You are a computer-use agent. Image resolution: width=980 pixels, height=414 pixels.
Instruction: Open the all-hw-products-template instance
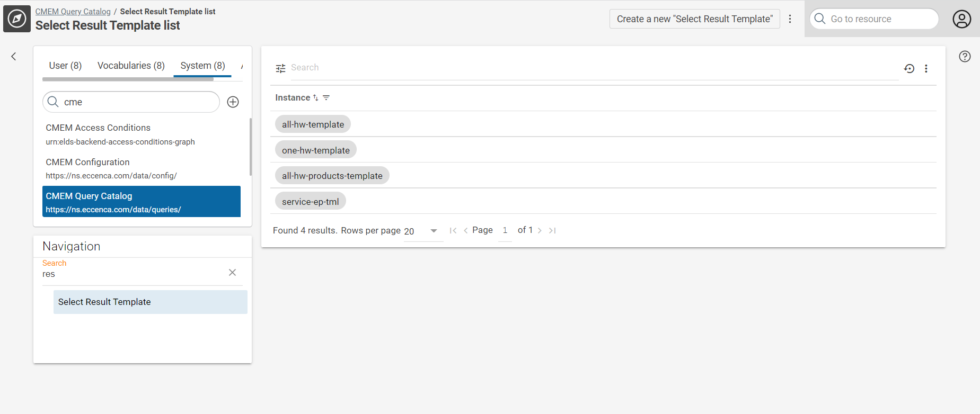click(332, 176)
